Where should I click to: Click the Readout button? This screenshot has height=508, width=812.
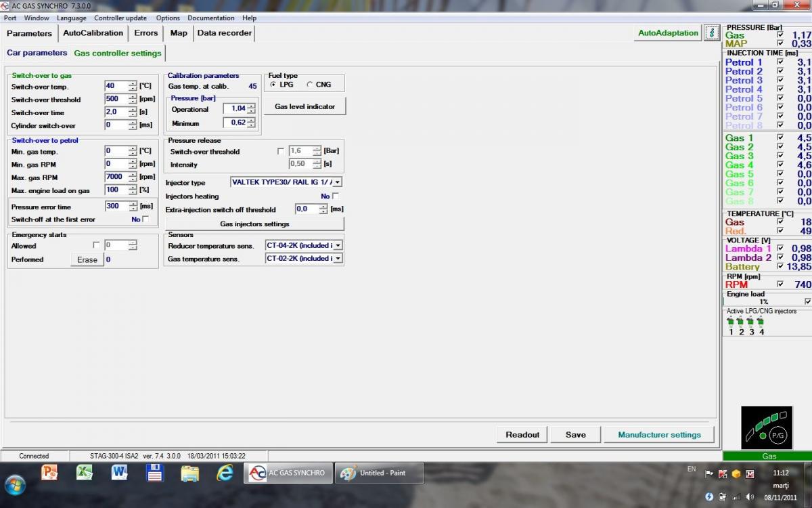pyautogui.click(x=522, y=435)
